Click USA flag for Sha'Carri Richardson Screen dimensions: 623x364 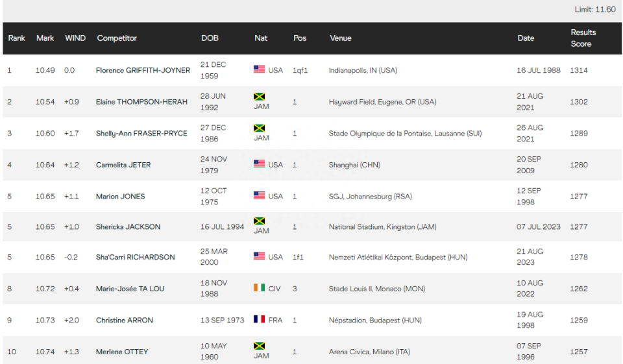tap(259, 256)
